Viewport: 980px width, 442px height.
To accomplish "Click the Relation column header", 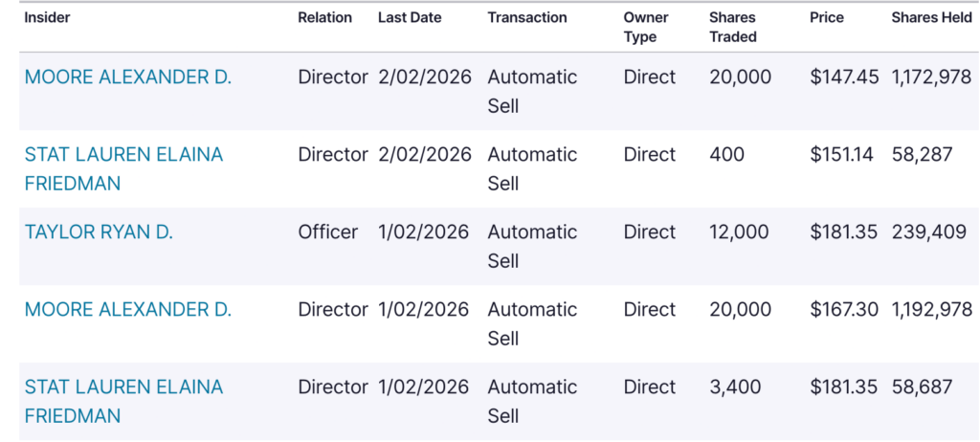I will (x=324, y=17).
